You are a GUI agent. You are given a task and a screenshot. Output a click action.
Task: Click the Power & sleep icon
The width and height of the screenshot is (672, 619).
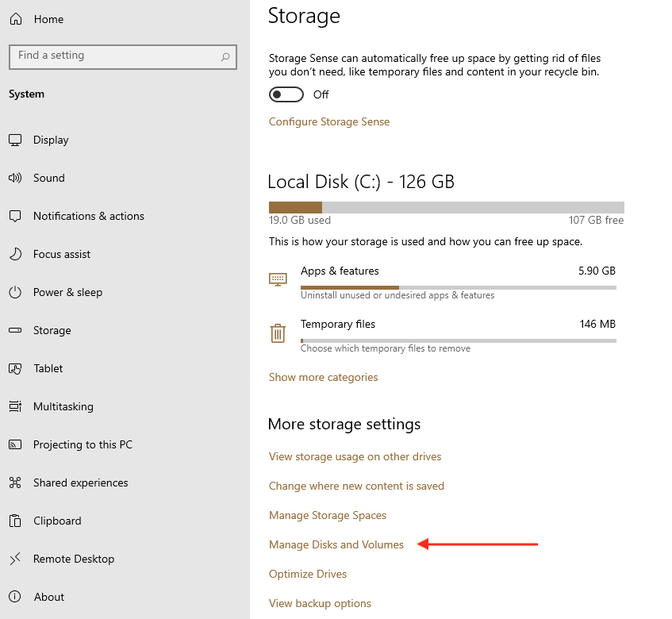point(15,293)
